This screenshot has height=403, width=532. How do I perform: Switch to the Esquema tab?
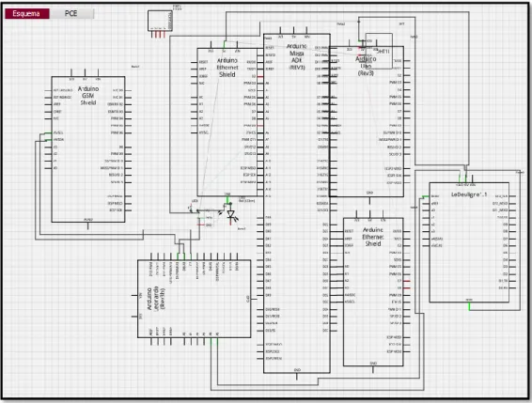[27, 13]
